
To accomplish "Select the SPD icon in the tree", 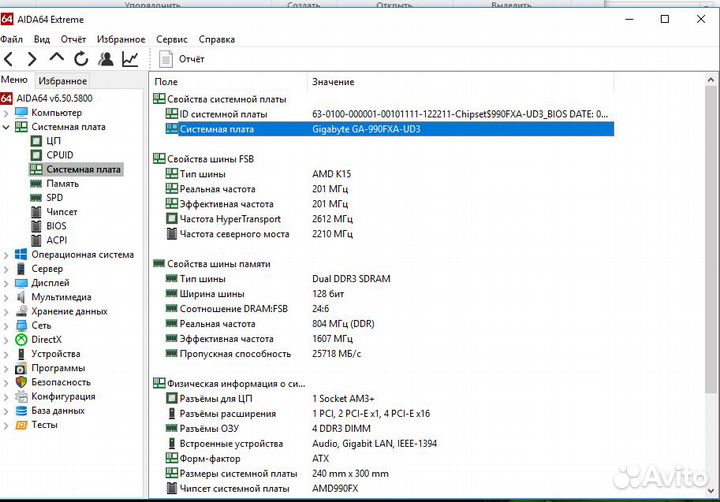I will [x=36, y=198].
